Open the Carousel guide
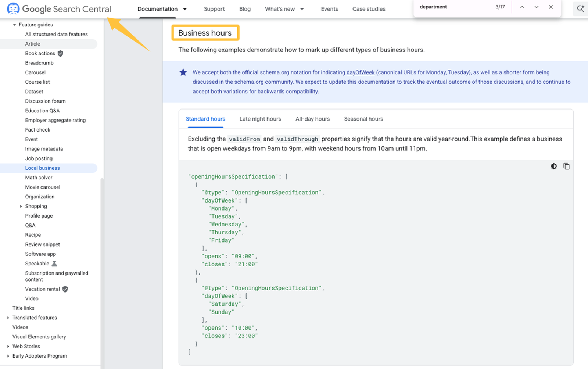588x369 pixels. pos(35,72)
